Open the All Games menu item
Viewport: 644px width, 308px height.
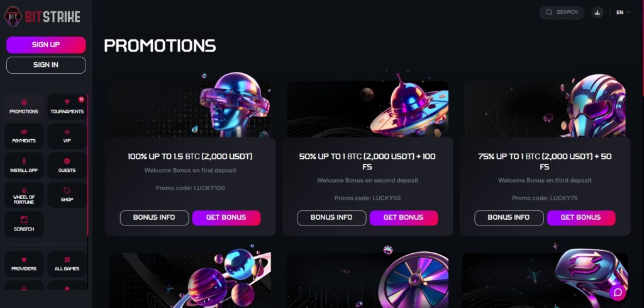tap(67, 263)
